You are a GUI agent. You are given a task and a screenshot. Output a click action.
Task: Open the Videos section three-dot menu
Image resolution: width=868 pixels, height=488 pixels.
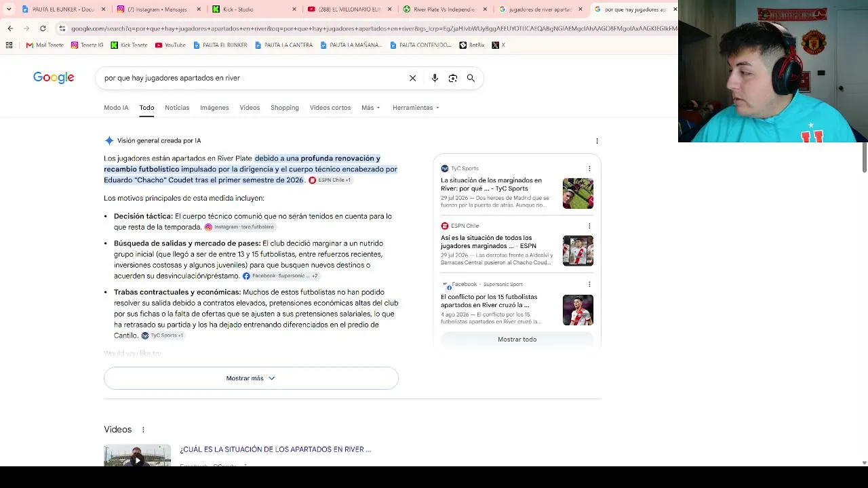pyautogui.click(x=143, y=430)
